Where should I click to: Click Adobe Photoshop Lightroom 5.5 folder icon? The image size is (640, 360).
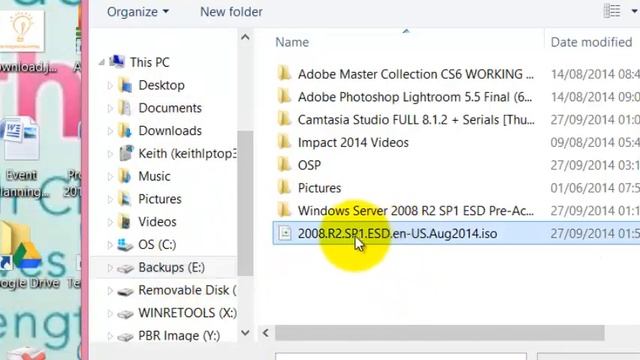click(x=284, y=97)
